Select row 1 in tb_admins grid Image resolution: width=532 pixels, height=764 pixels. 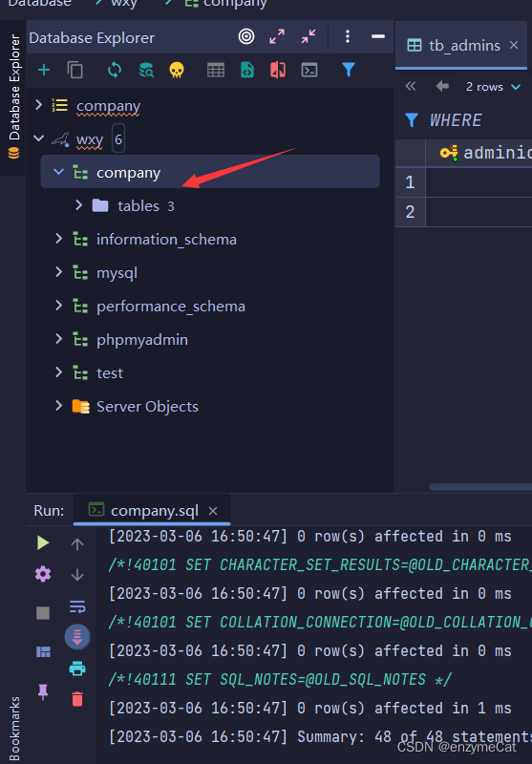[x=410, y=182]
